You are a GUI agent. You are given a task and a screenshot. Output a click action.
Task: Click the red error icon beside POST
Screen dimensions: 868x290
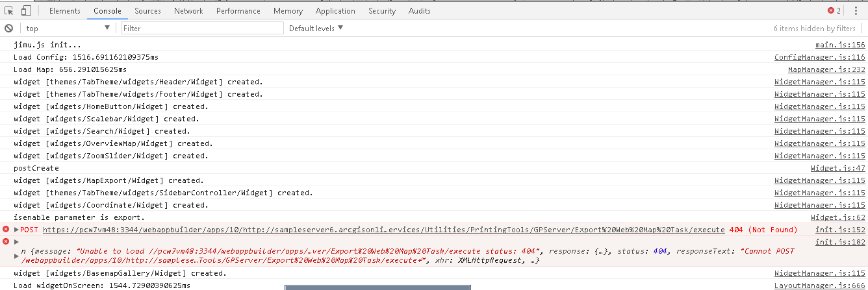pos(6,230)
